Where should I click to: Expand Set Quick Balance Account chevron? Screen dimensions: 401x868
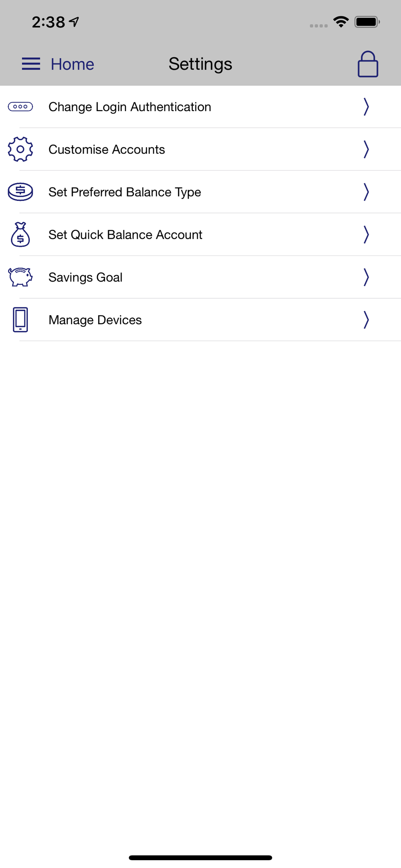click(x=366, y=234)
